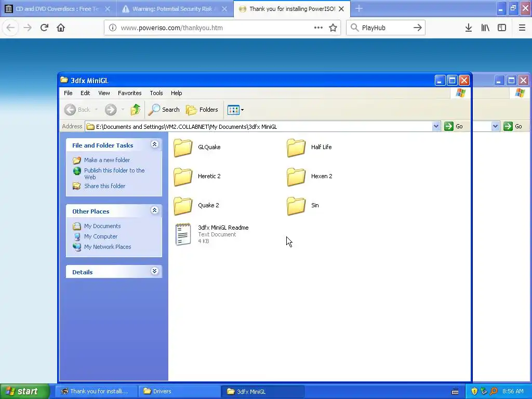The height and width of the screenshot is (399, 532).
Task: Reload the browser page
Action: (x=45, y=28)
